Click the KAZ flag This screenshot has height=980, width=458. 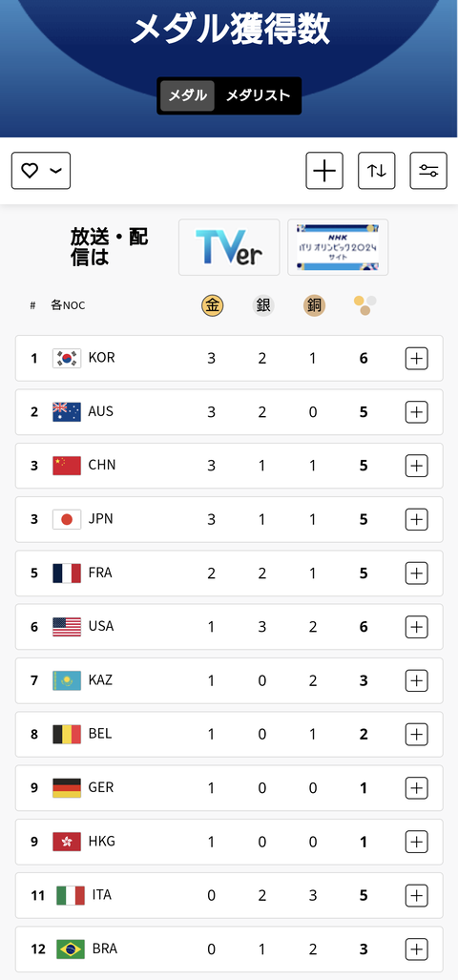click(67, 680)
